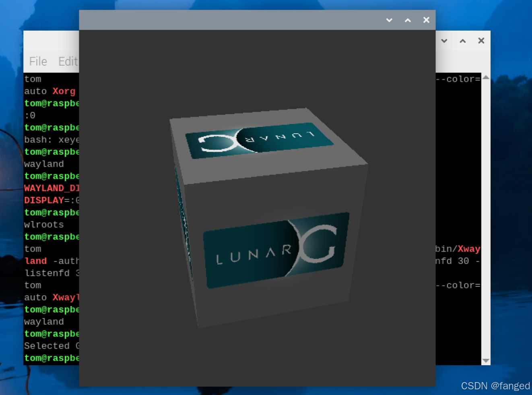Click the red Xorg text in the terminal
Image resolution: width=532 pixels, height=395 pixels.
64,91
